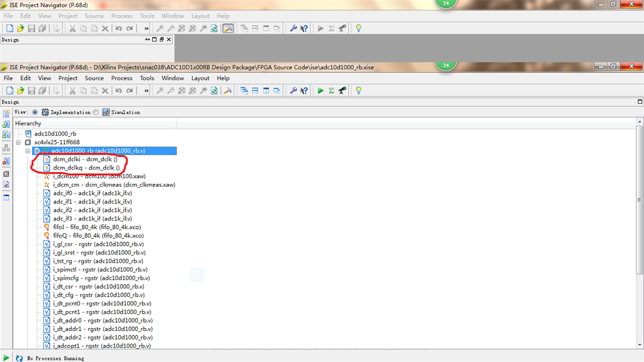
Task: Click the Hierarchy column header
Action: [x=95, y=123]
